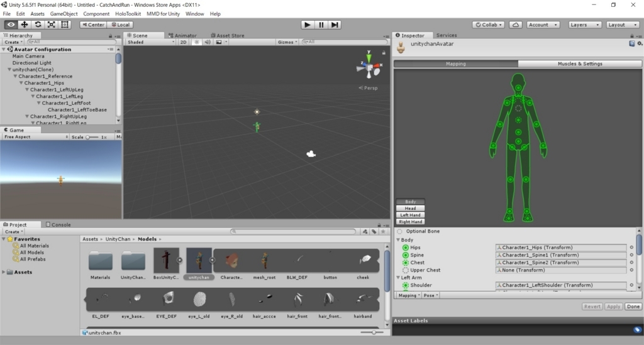The height and width of the screenshot is (345, 644).
Task: Collapse Body section in Inspector
Action: click(398, 240)
